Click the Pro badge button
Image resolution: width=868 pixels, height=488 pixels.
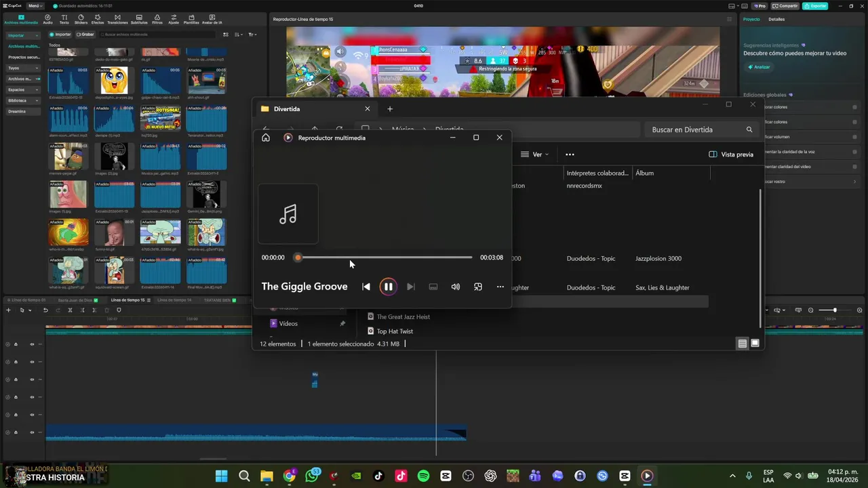759,5
